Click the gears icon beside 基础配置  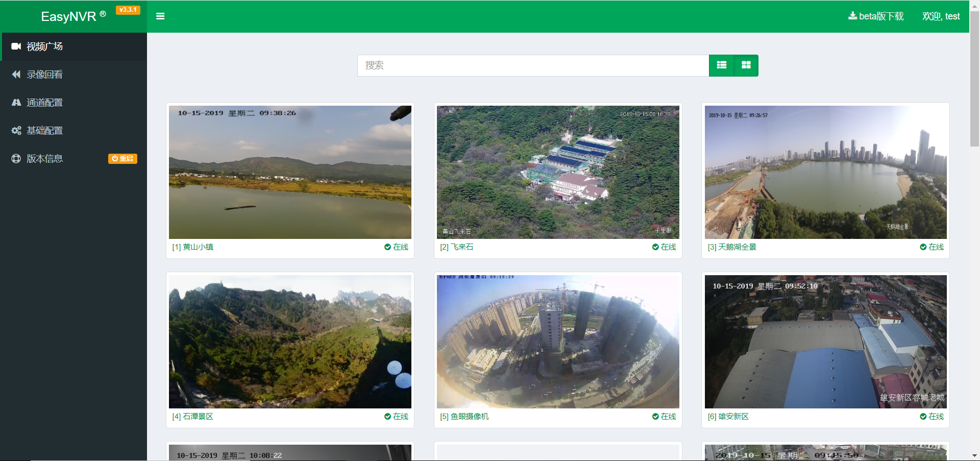point(16,131)
